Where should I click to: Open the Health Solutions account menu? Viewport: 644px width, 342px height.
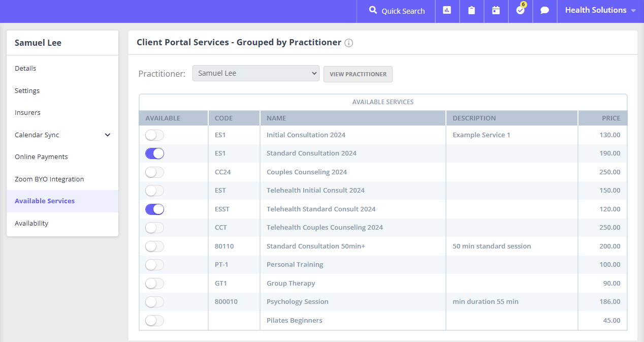(600, 11)
